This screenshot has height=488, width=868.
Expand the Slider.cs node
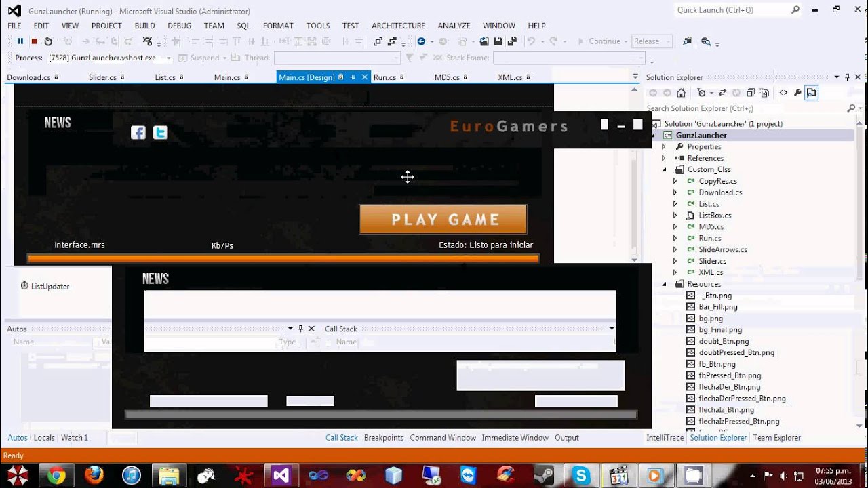675,261
